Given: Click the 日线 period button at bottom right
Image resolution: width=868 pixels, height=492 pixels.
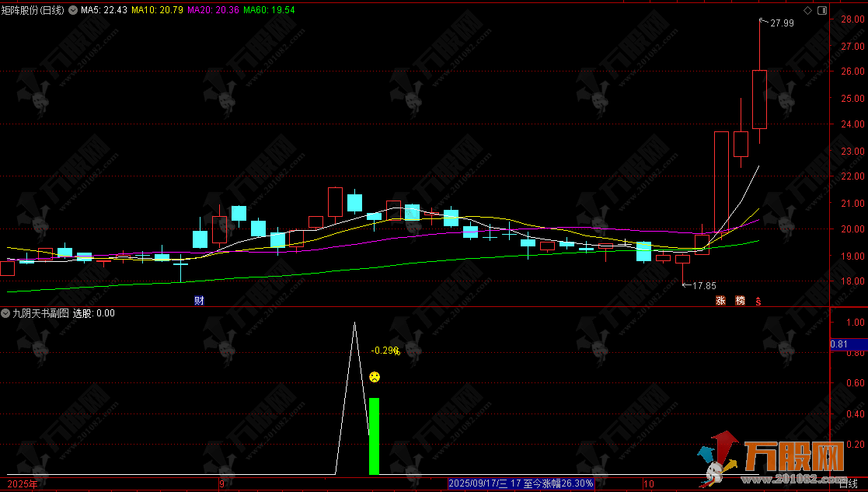Looking at the screenshot, I should coord(849,484).
